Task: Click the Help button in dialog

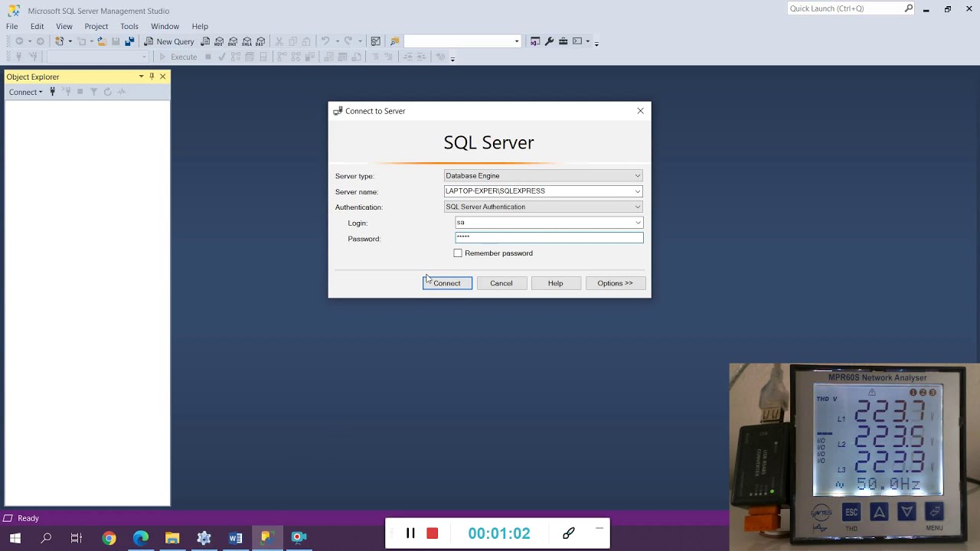Action: point(556,283)
